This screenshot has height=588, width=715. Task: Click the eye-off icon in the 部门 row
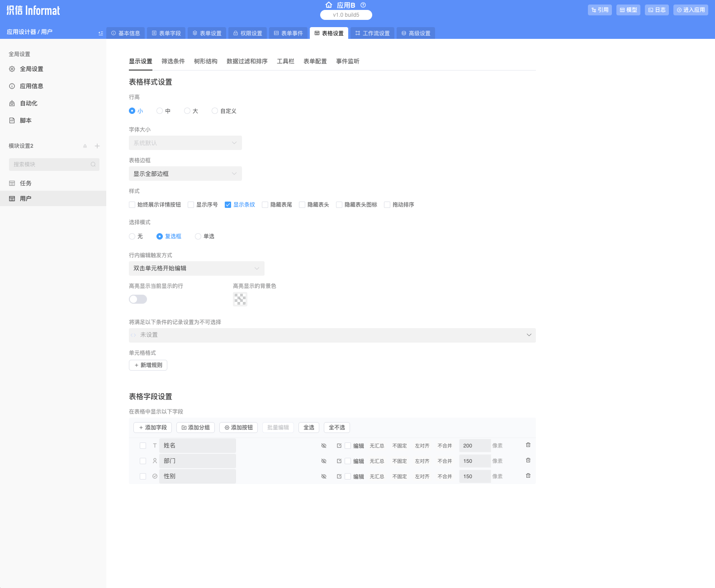(x=324, y=461)
